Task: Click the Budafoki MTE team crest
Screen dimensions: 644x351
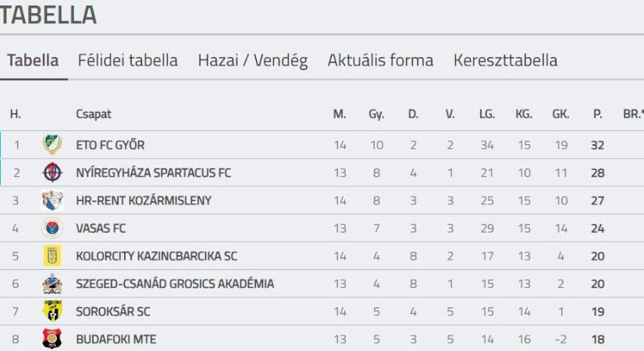Action: [52, 339]
